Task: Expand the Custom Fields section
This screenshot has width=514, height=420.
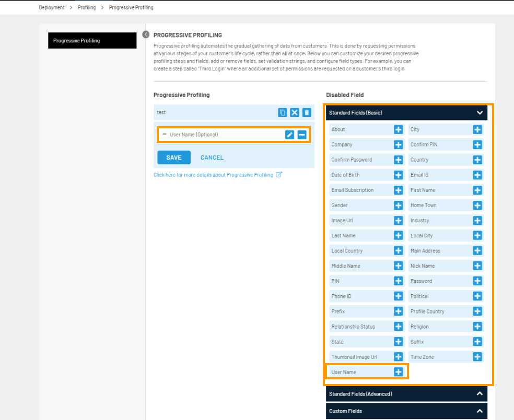Action: coord(478,411)
